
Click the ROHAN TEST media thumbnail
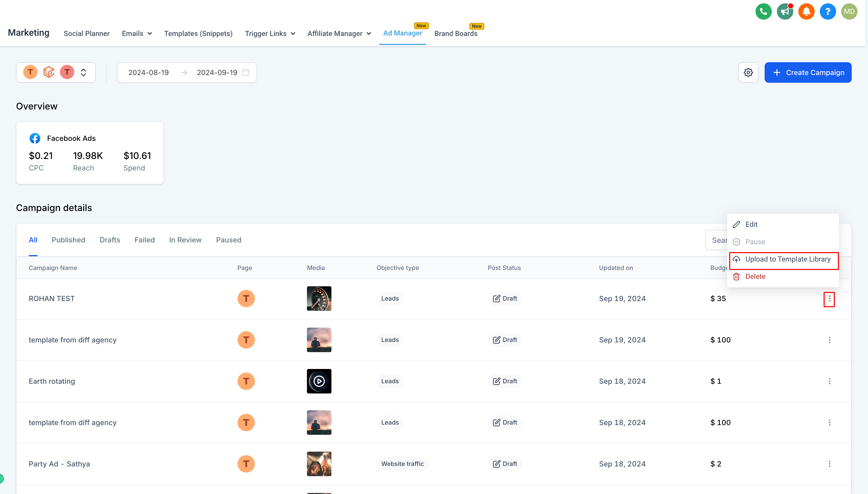319,299
